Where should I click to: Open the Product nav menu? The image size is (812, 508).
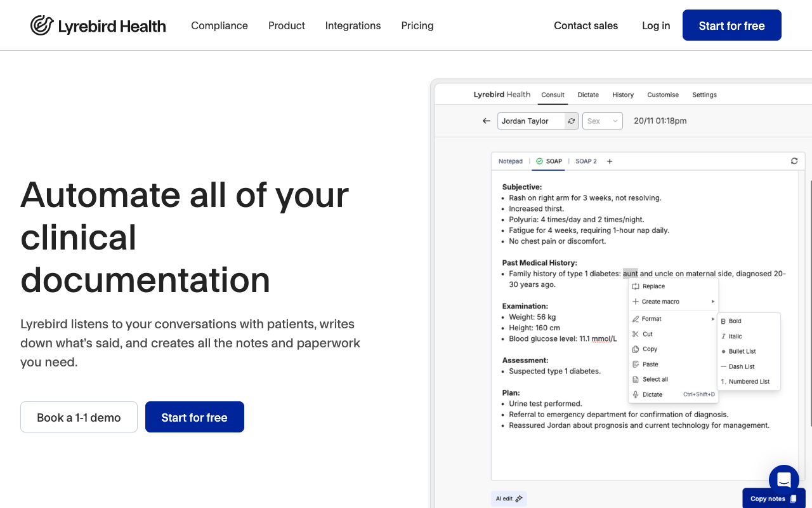tap(287, 25)
